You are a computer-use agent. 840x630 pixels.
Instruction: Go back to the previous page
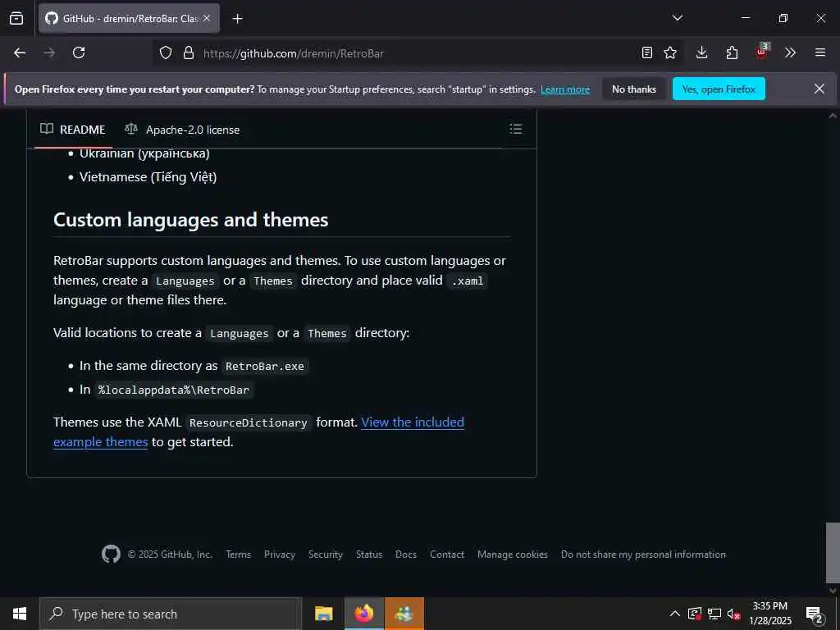(20, 52)
